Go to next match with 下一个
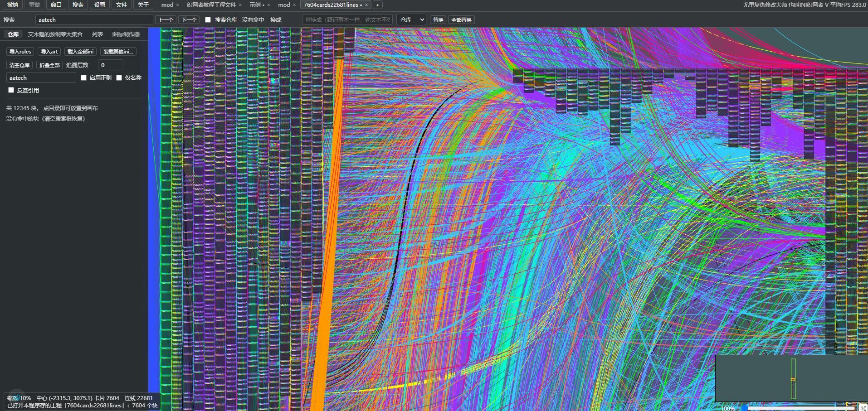The width and height of the screenshot is (868, 411). point(189,20)
